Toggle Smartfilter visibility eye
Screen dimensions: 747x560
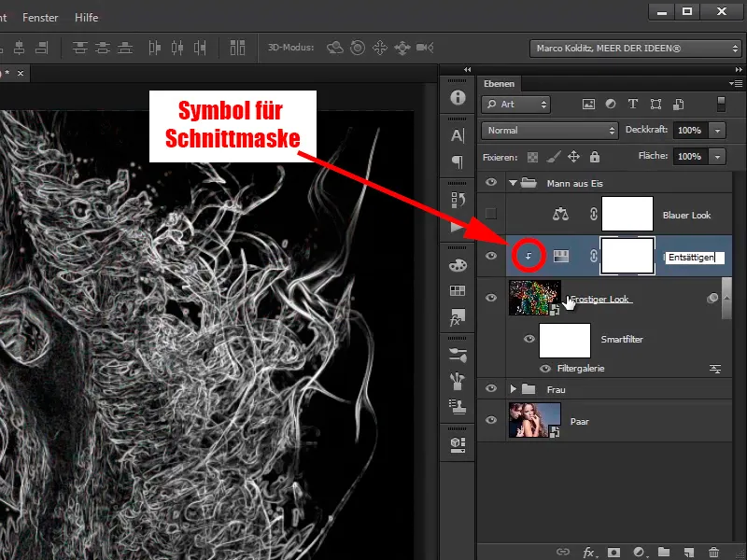point(529,339)
